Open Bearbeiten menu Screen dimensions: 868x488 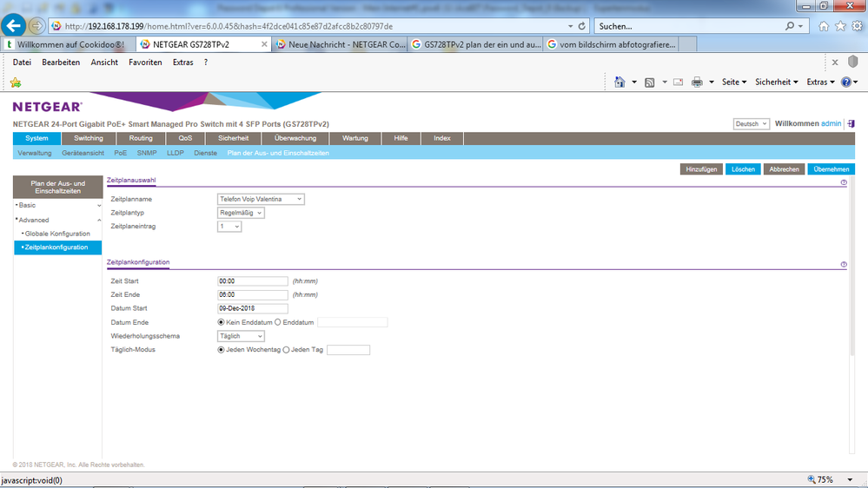pyautogui.click(x=61, y=63)
